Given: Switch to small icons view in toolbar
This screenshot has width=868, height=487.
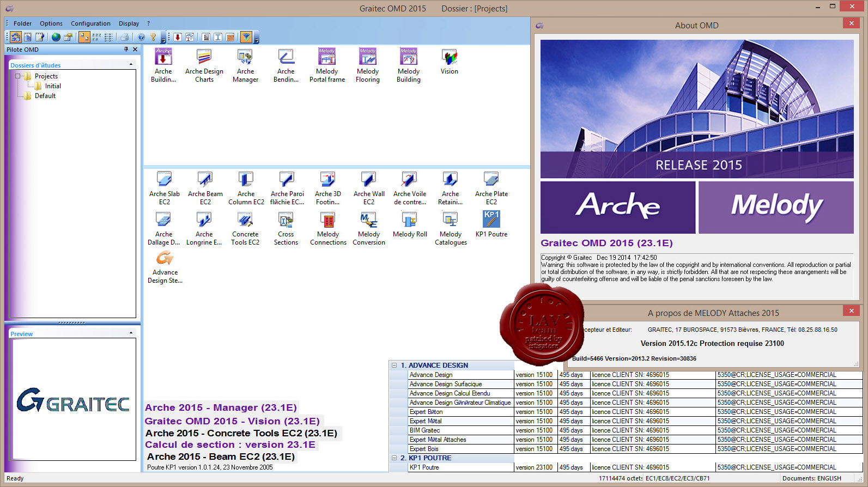Looking at the screenshot, I should [96, 37].
